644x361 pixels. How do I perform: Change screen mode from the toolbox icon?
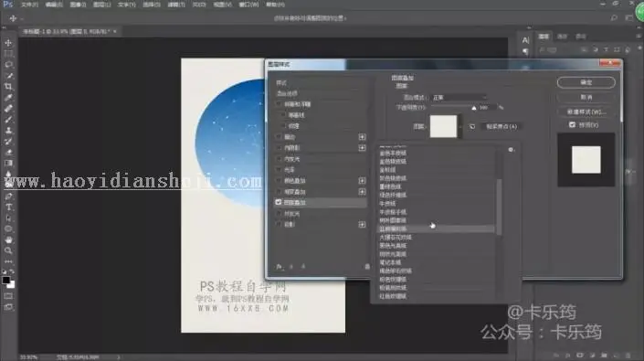tap(8, 307)
